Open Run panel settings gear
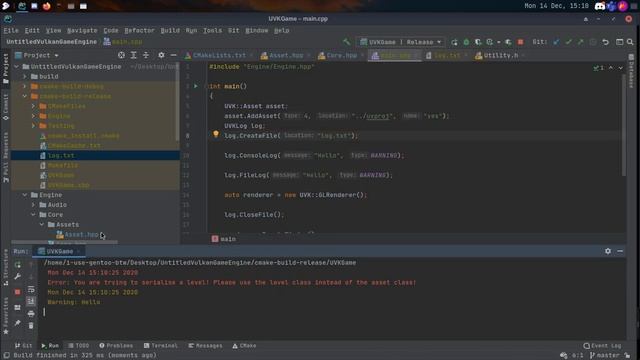This screenshot has height=360, width=640. 608,251
